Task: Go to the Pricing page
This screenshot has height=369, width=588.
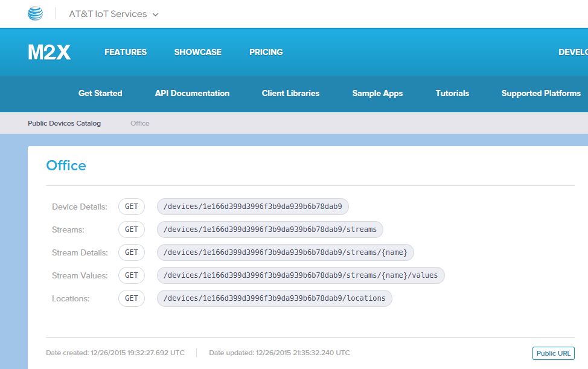Action: (x=266, y=53)
